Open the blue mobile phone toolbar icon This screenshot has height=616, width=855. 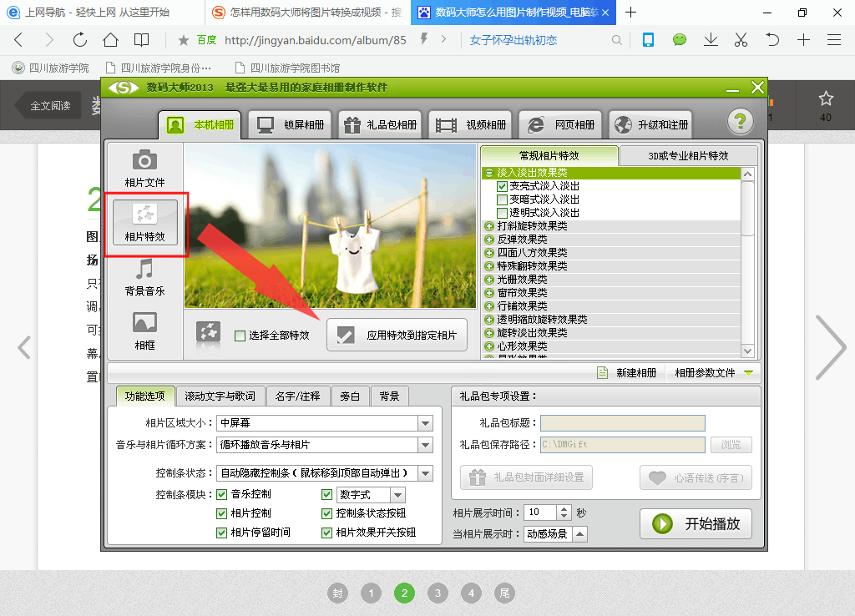(x=648, y=40)
